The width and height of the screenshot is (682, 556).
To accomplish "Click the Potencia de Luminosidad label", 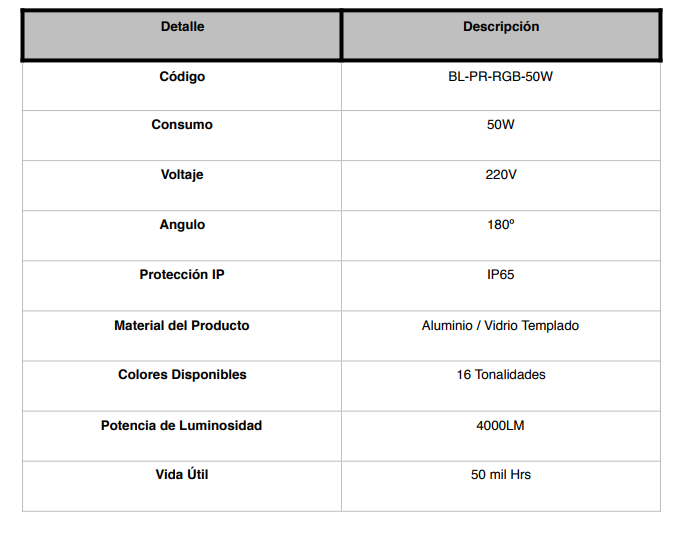I will (x=181, y=425).
